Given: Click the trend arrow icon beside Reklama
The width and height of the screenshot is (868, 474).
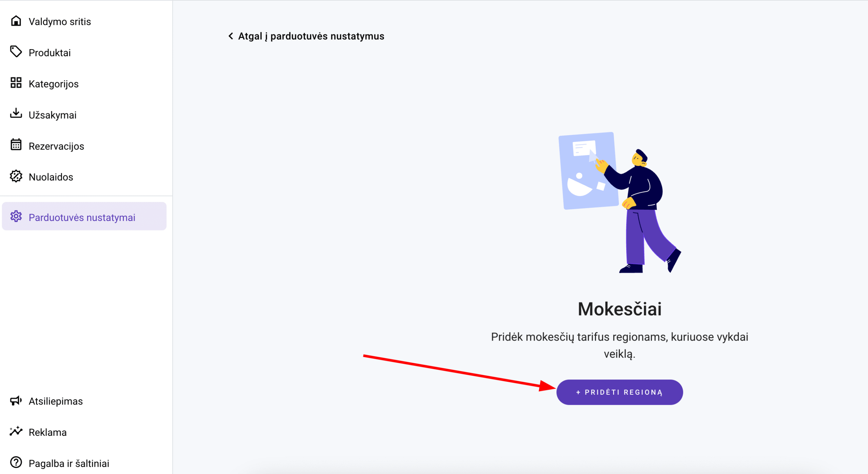Looking at the screenshot, I should 16,432.
